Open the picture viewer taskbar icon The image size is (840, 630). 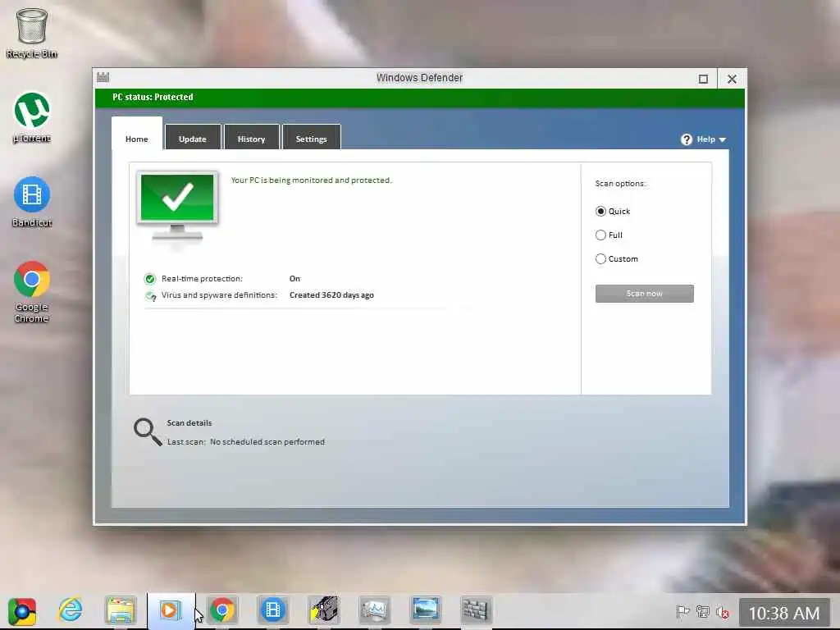coord(426,610)
